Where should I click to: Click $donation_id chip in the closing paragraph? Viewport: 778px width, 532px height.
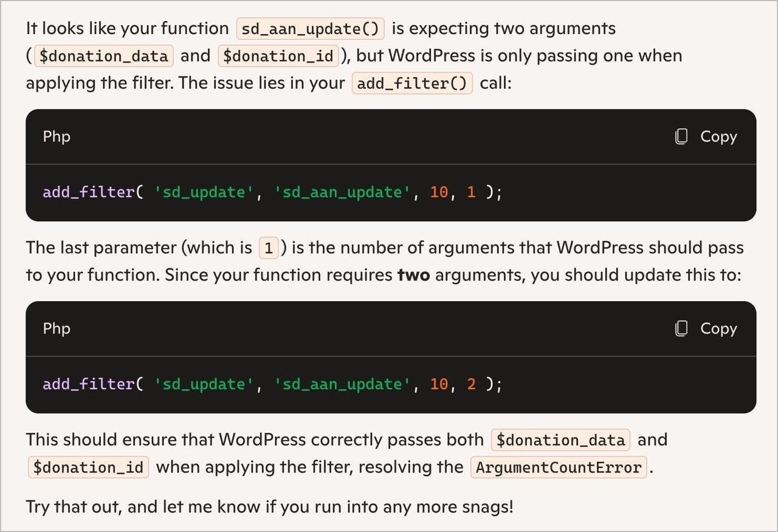[x=88, y=468]
